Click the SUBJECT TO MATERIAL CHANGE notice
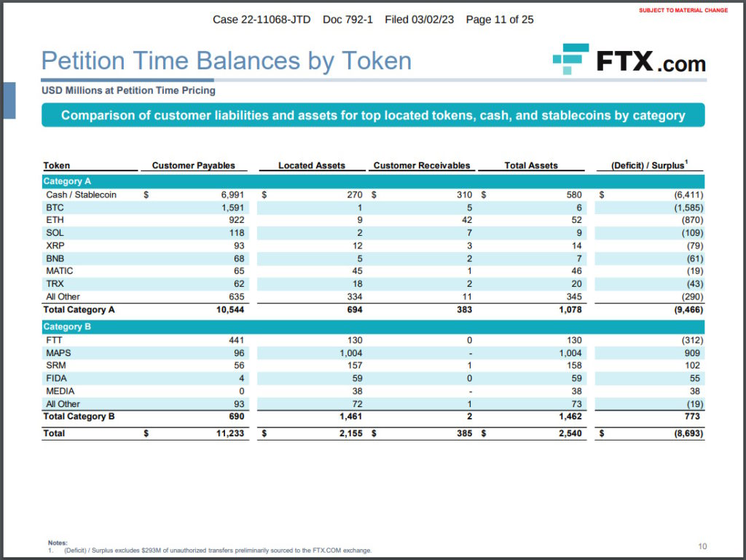The image size is (746, 560). pos(683,10)
